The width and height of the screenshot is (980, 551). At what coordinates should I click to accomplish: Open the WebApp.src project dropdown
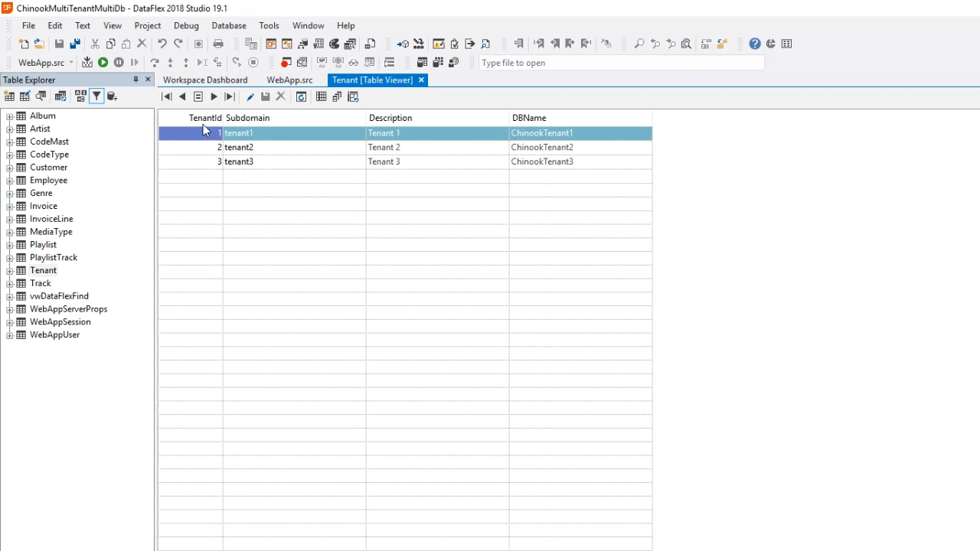pyautogui.click(x=71, y=63)
